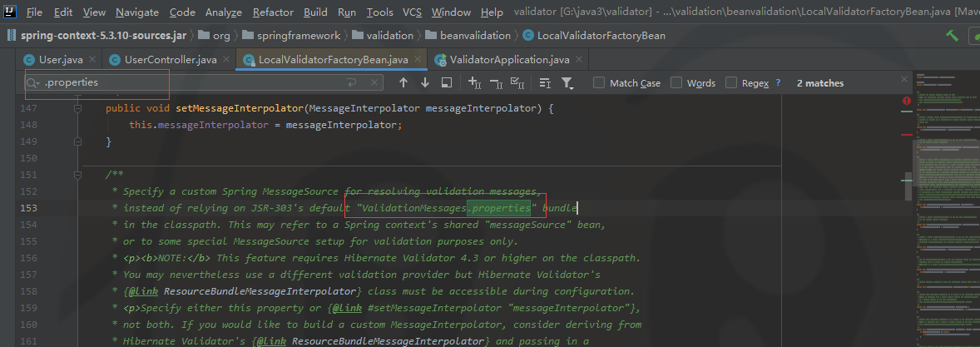Viewport: 980px width, 347px height.
Task: Go to the next occurrence (down arrow)
Action: [425, 82]
